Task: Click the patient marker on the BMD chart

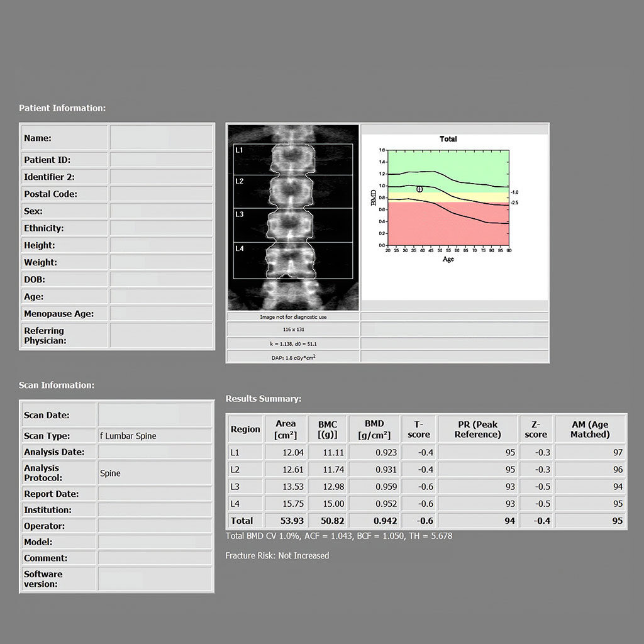Action: 419,189
